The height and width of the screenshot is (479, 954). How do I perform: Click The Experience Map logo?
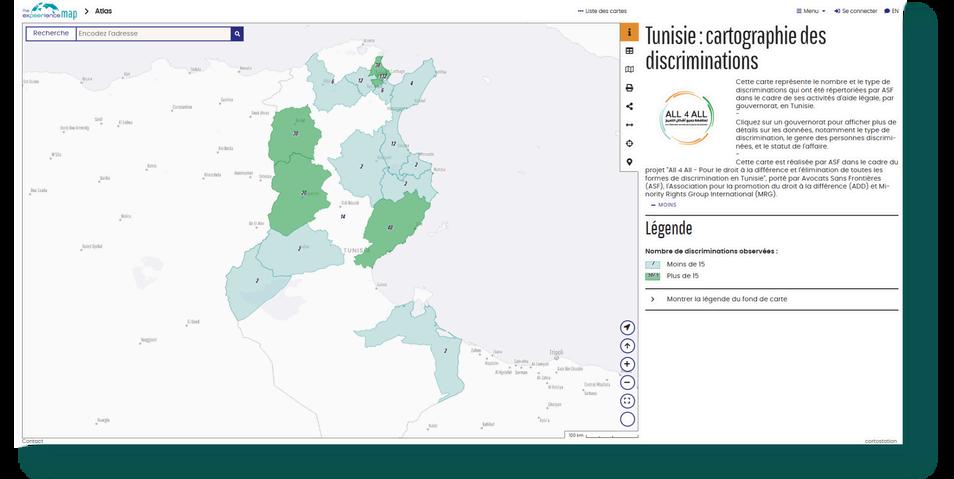[x=49, y=11]
